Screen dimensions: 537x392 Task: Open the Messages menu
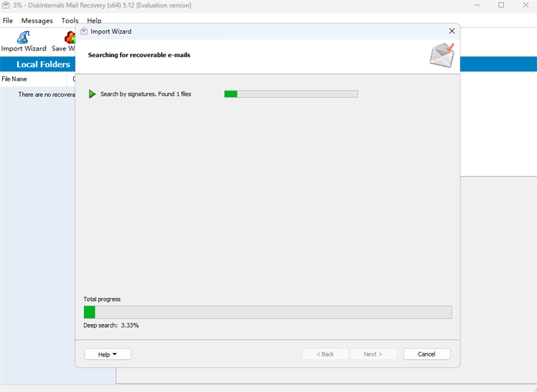click(37, 21)
